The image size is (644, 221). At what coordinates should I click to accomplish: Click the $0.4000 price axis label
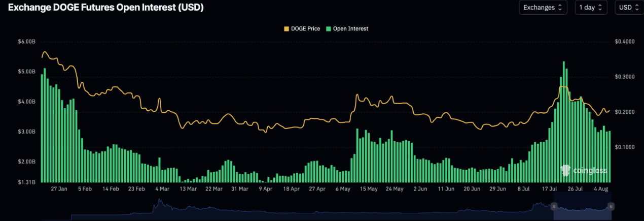tap(624, 41)
